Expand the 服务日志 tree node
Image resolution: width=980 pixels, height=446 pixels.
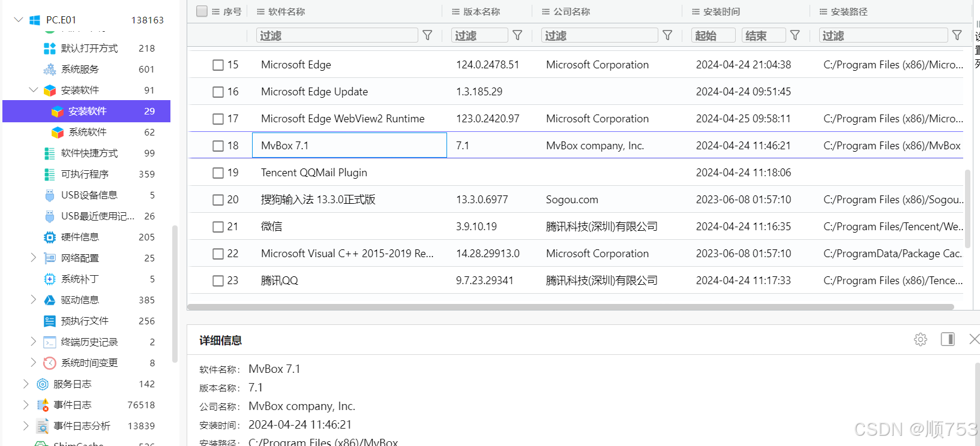pyautogui.click(x=26, y=384)
